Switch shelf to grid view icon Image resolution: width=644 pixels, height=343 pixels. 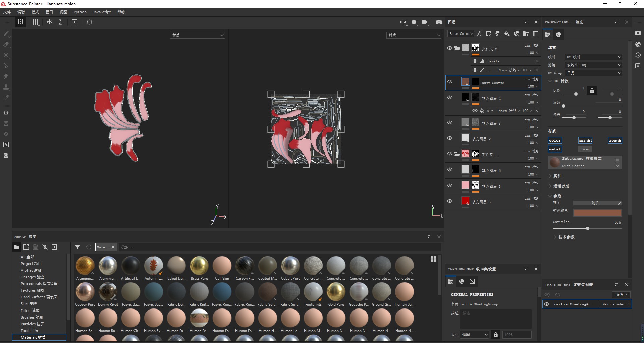[434, 259]
